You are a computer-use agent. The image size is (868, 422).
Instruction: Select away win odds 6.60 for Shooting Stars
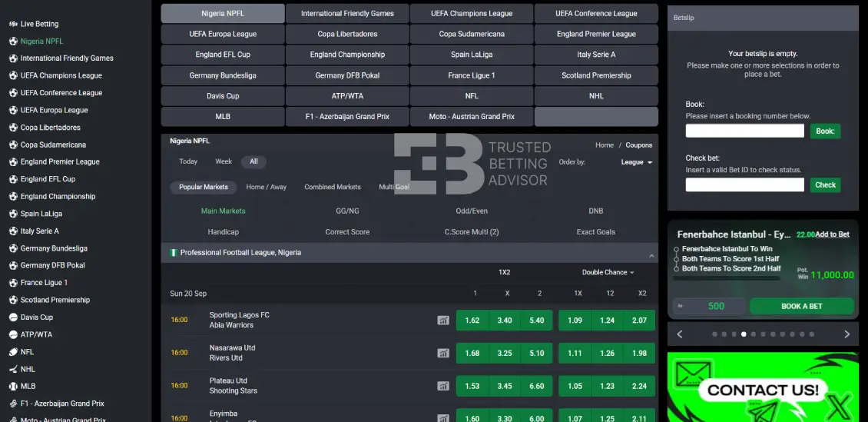[536, 386]
